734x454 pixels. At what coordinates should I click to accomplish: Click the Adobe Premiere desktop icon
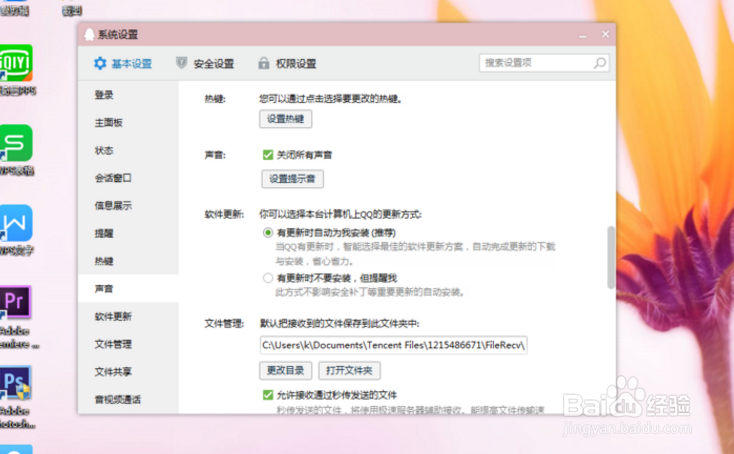point(15,302)
